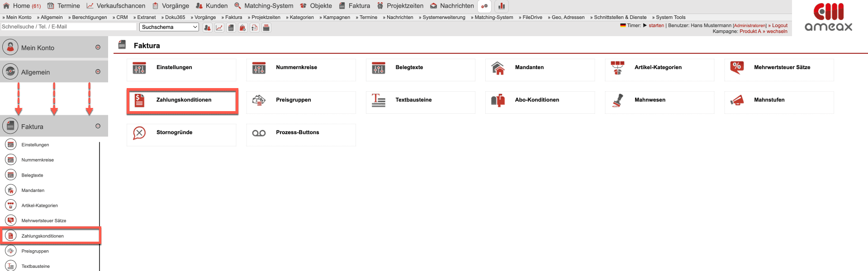Screen dimensions: 868x271
Task: Click the Prozess-Buttons icon
Action: pyautogui.click(x=259, y=133)
